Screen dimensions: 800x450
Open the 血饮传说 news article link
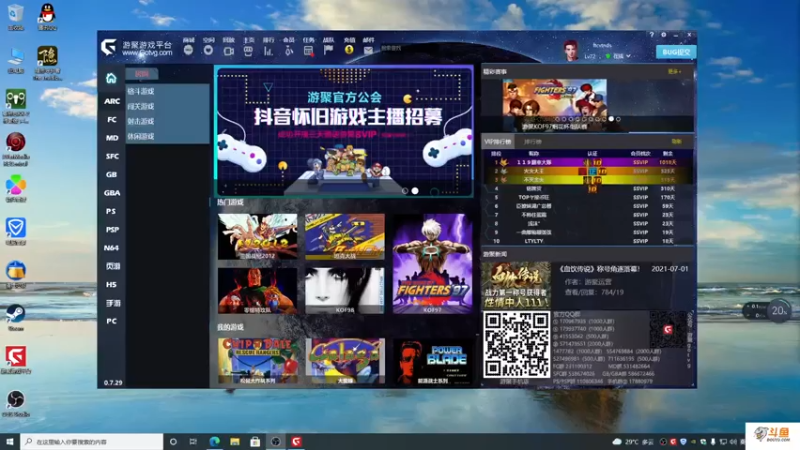coord(599,269)
